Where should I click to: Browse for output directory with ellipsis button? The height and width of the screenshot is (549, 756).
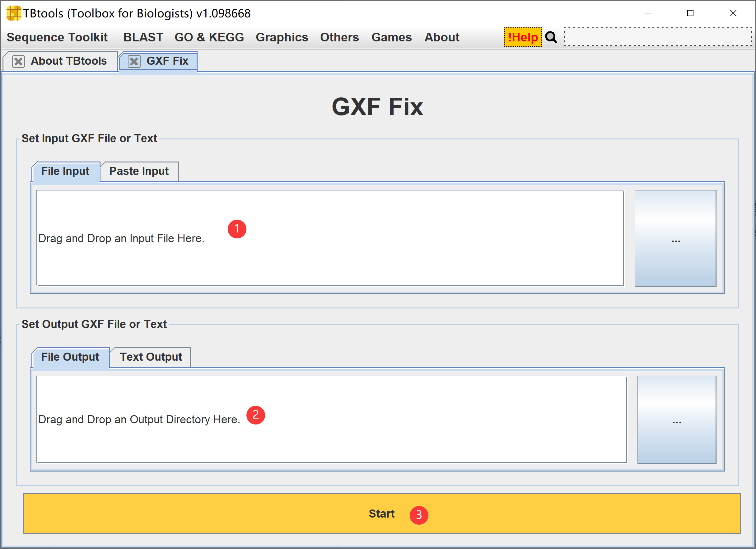pyautogui.click(x=676, y=420)
